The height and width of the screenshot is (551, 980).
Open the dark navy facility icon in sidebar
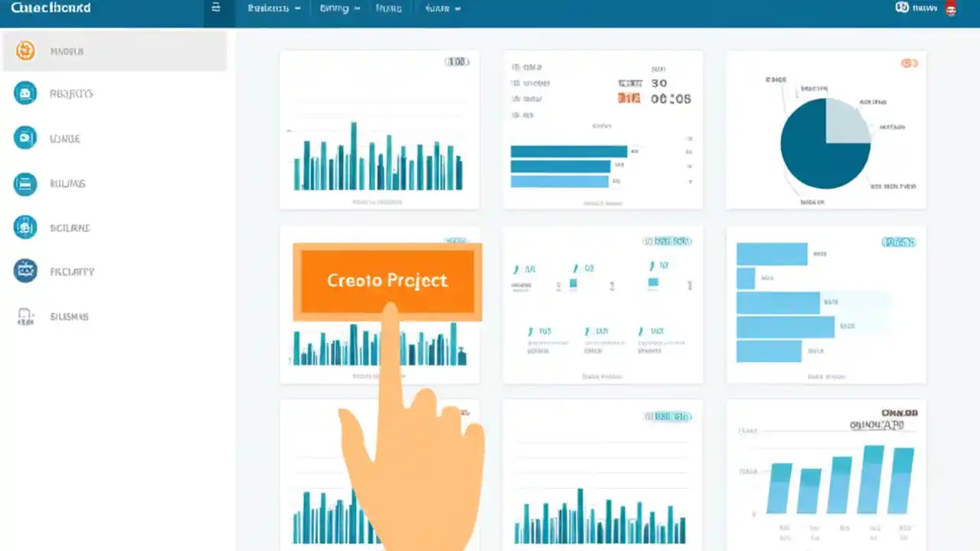click(x=25, y=271)
